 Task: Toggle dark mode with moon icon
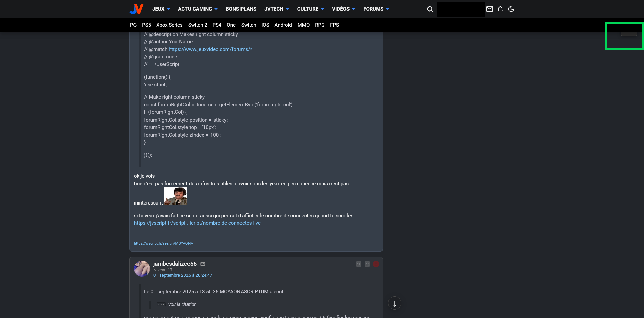(x=511, y=9)
